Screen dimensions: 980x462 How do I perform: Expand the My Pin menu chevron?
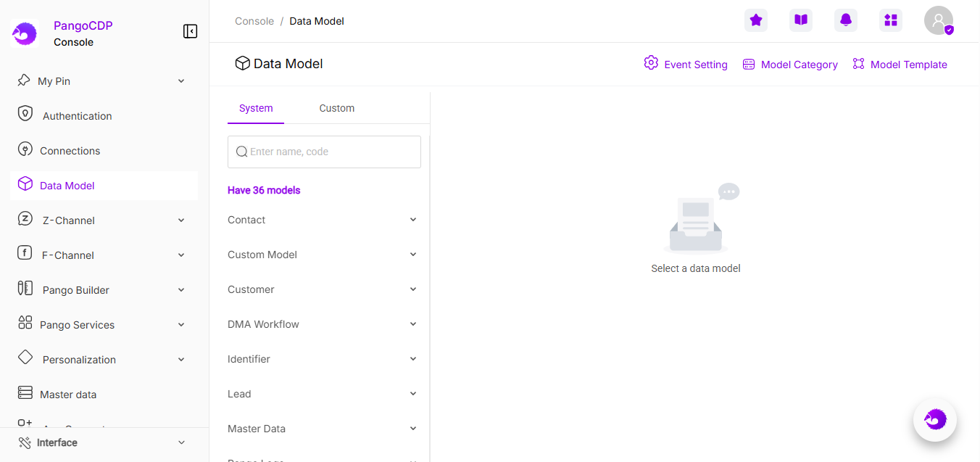181,81
